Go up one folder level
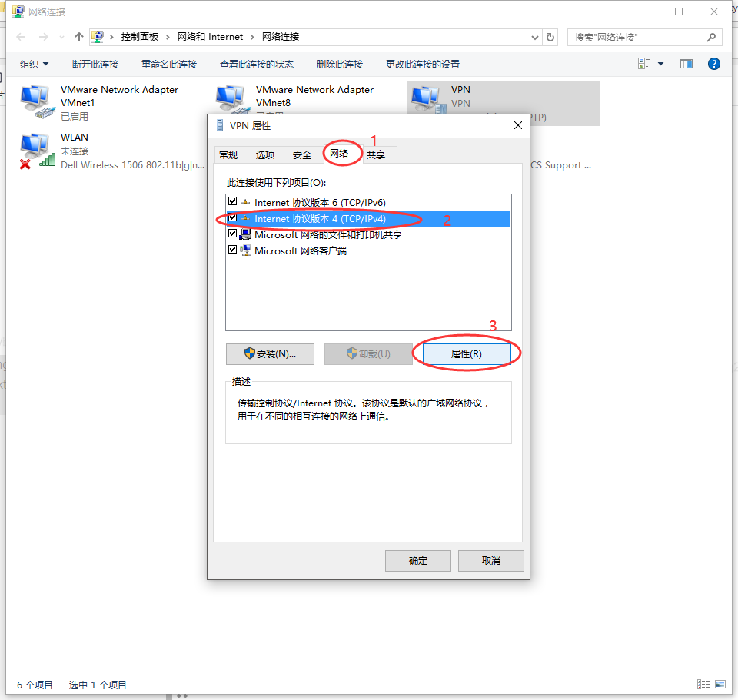Image resolution: width=738 pixels, height=700 pixels. (x=78, y=37)
